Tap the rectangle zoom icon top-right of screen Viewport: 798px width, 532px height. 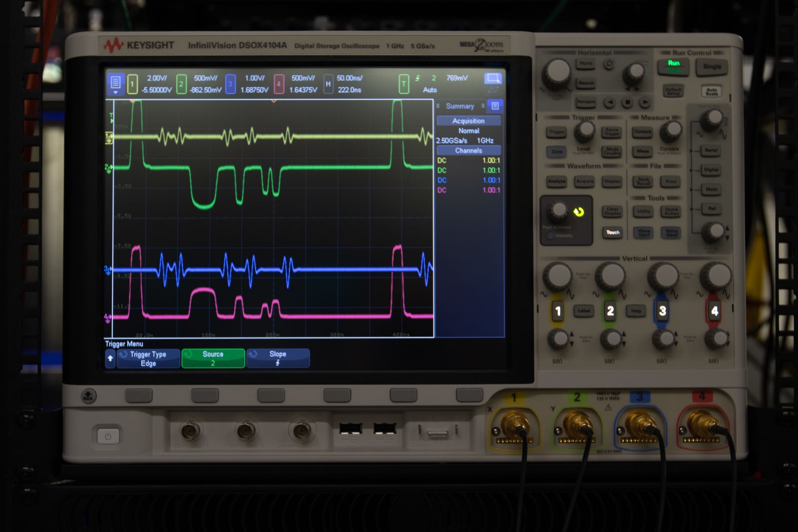tap(493, 78)
